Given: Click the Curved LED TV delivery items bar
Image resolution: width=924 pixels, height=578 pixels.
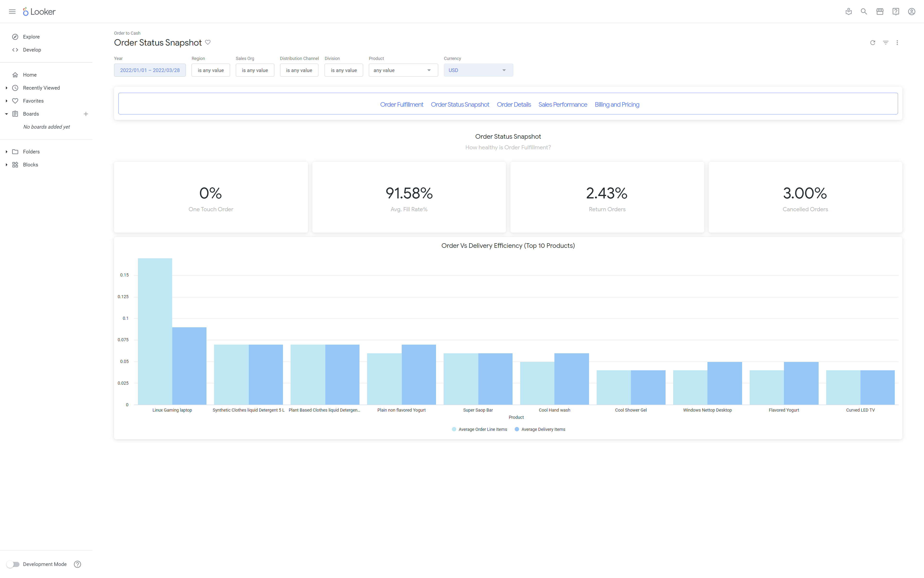Looking at the screenshot, I should pyautogui.click(x=877, y=387).
